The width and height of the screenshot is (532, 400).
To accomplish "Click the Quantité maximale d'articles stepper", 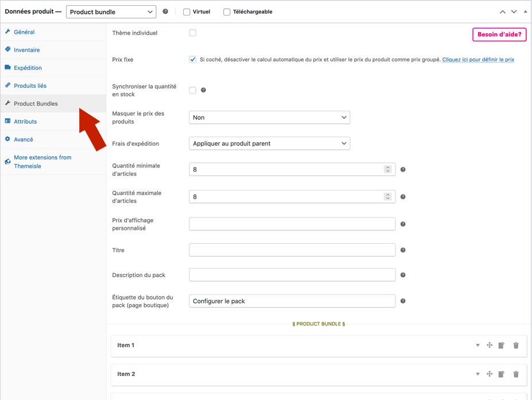I will tap(388, 197).
